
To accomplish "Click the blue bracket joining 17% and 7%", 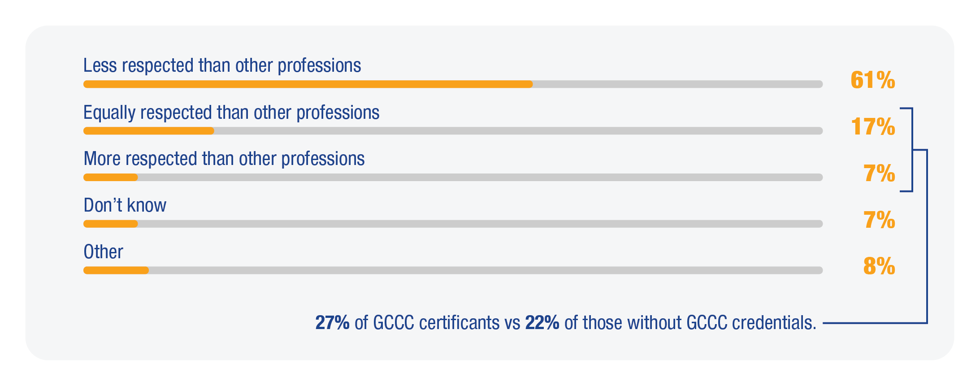I will pyautogui.click(x=907, y=150).
